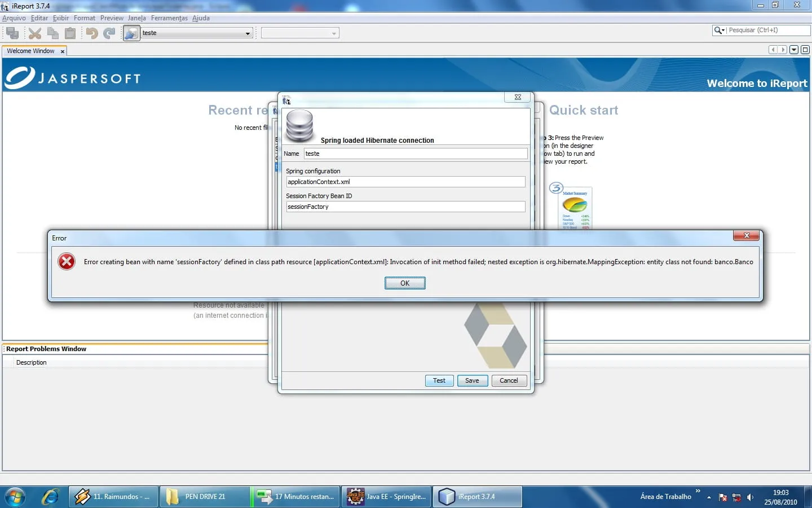Click the Redo arrow toolbar icon
812x508 pixels.
pos(109,33)
